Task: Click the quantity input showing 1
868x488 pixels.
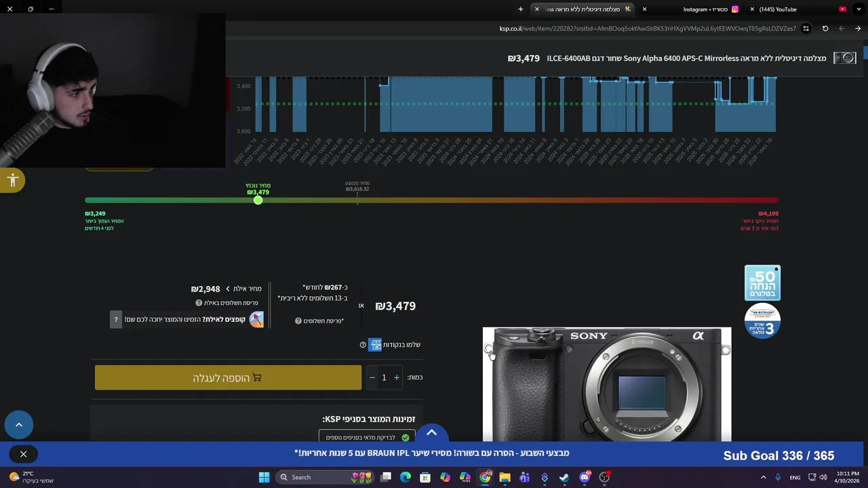Action: click(384, 378)
